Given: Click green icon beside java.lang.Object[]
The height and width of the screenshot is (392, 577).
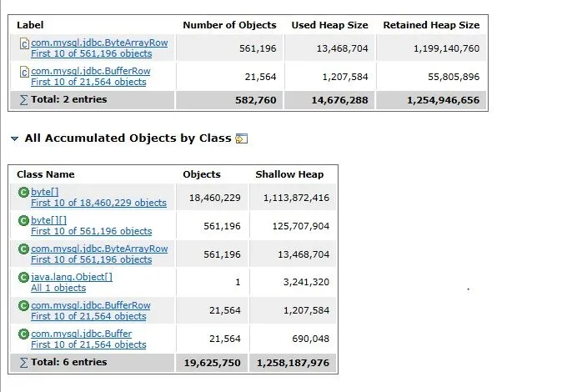Looking at the screenshot, I should click(x=24, y=277).
